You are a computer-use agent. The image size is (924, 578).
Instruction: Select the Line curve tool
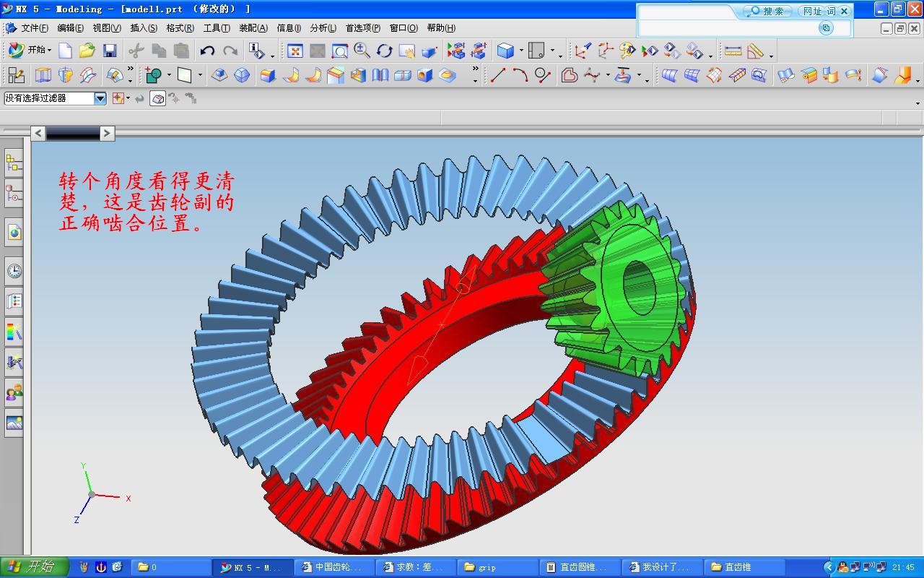pos(497,75)
